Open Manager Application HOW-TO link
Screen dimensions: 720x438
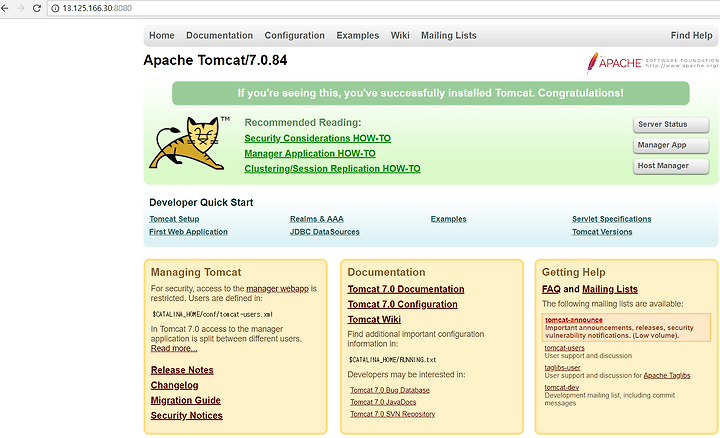pos(310,153)
